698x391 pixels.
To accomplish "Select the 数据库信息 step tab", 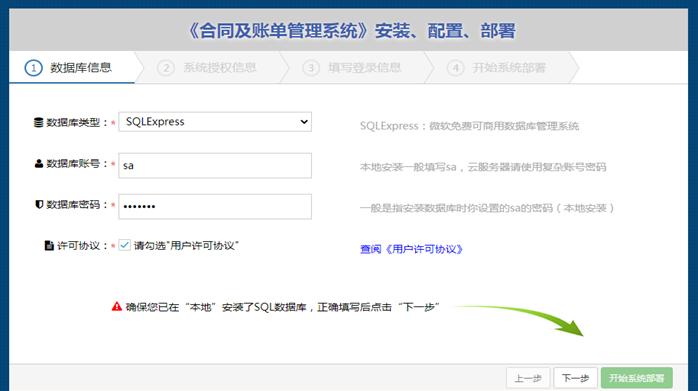I will click(x=72, y=68).
